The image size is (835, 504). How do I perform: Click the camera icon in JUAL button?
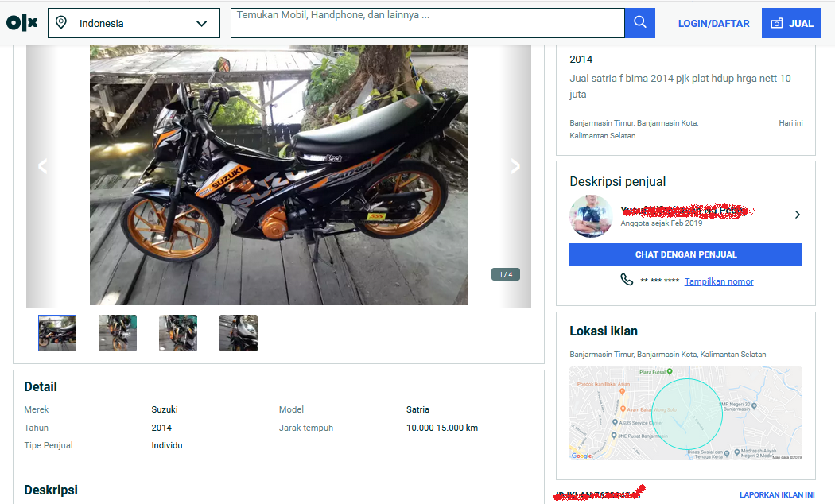click(777, 23)
